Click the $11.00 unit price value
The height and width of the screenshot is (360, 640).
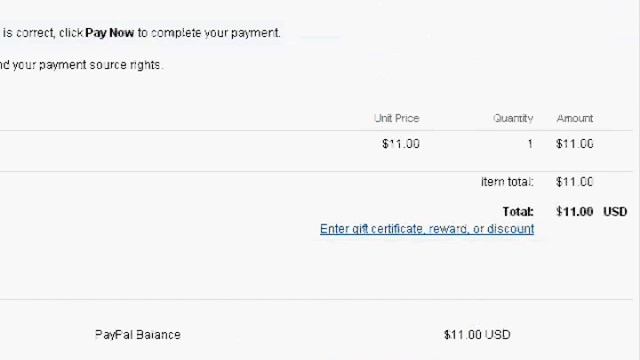pyautogui.click(x=401, y=144)
